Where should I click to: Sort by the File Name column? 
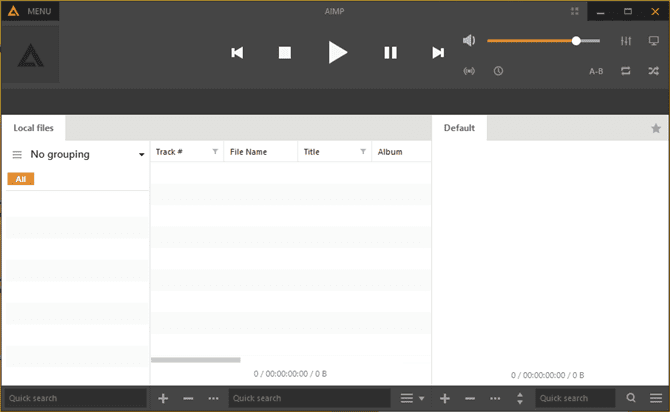(x=260, y=152)
